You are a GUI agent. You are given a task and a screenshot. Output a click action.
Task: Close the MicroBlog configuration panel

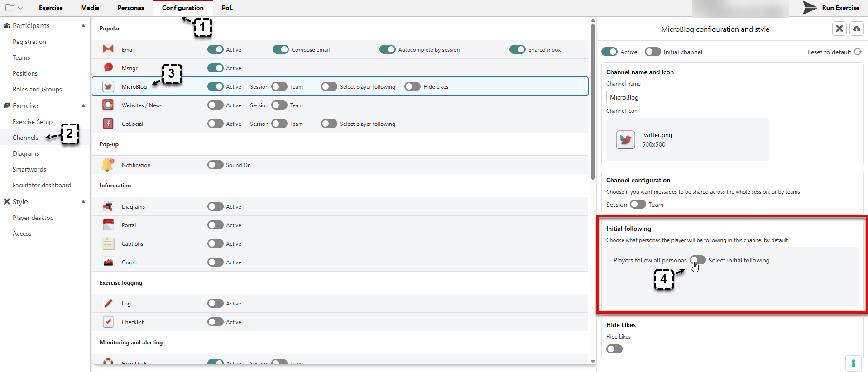(839, 29)
